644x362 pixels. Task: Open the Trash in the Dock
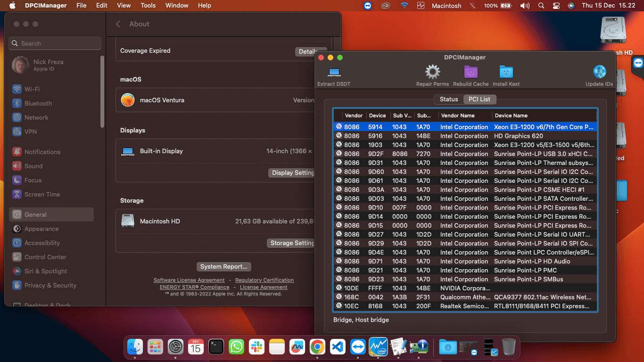pos(509,347)
